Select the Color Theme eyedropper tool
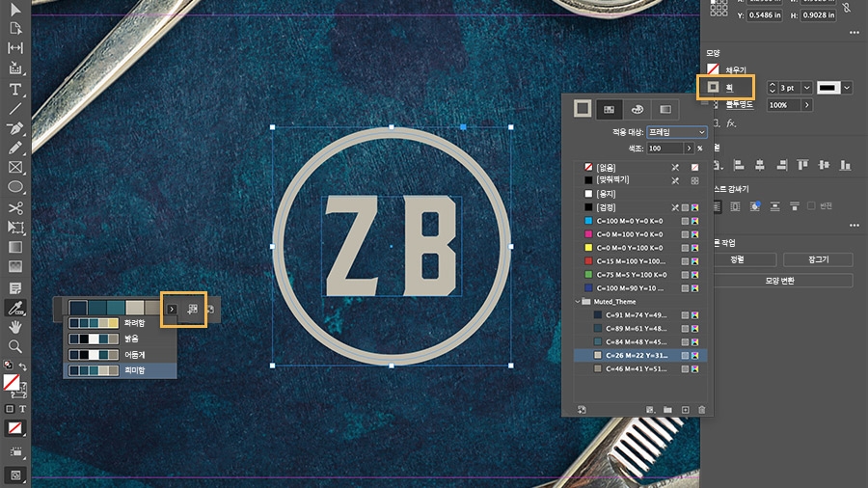The height and width of the screenshot is (488, 868). click(14, 308)
